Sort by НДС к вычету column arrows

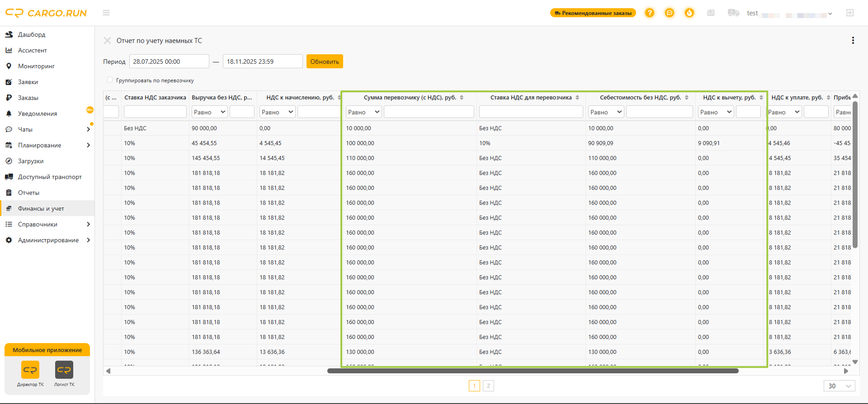(761, 98)
